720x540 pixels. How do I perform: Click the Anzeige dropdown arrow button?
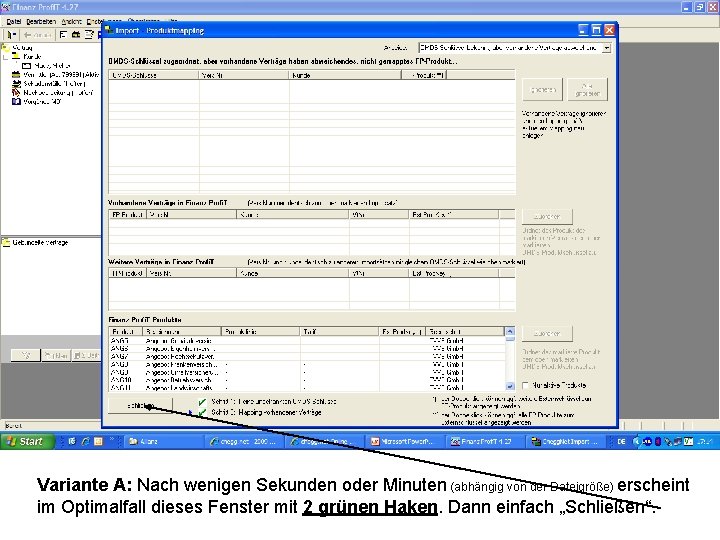tap(607, 48)
